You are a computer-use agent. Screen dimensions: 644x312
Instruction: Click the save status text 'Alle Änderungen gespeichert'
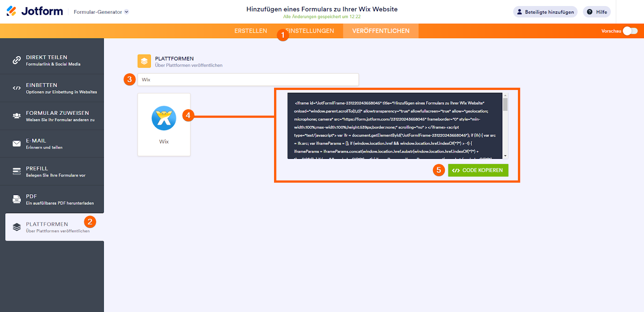[x=322, y=17]
